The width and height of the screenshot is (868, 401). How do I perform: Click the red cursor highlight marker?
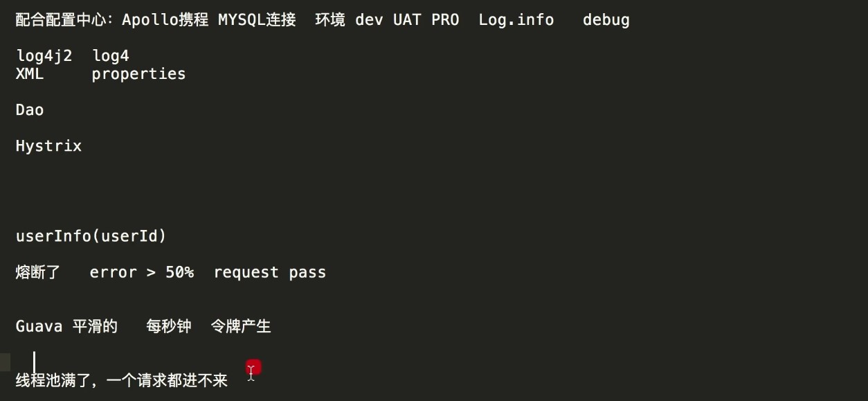tap(253, 367)
